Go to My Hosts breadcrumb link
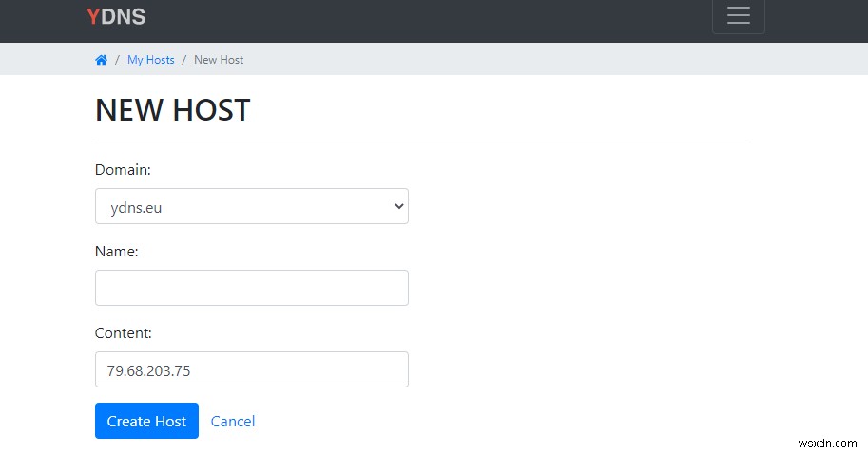This screenshot has height=453, width=868. [x=150, y=60]
